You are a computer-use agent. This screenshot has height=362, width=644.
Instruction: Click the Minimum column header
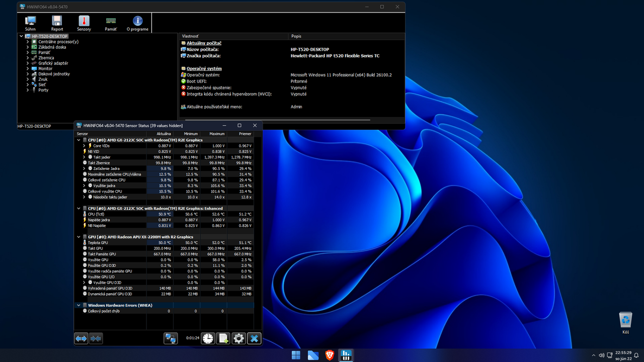click(x=186, y=134)
